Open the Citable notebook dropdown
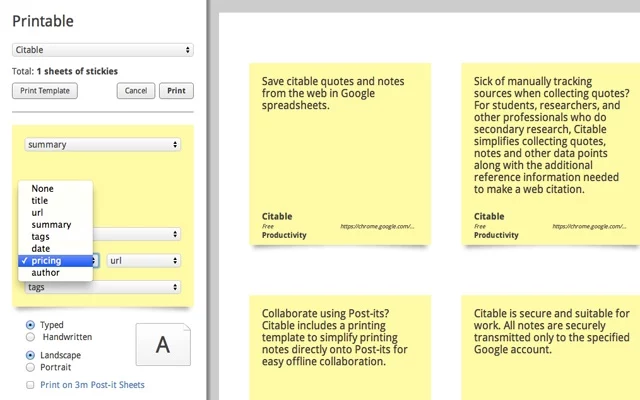 pos(102,50)
